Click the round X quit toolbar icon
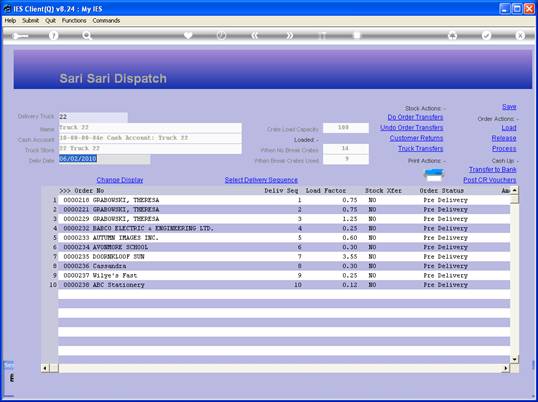This screenshot has width=538, height=402. pos(520,36)
